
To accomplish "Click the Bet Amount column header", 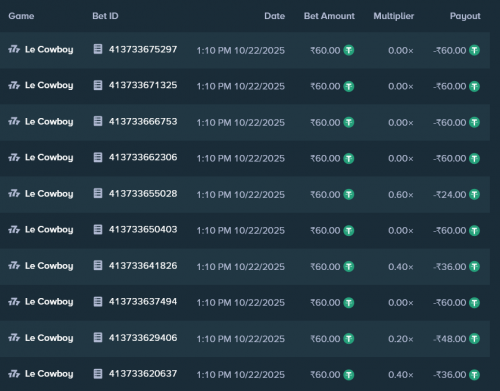I will 329,16.
